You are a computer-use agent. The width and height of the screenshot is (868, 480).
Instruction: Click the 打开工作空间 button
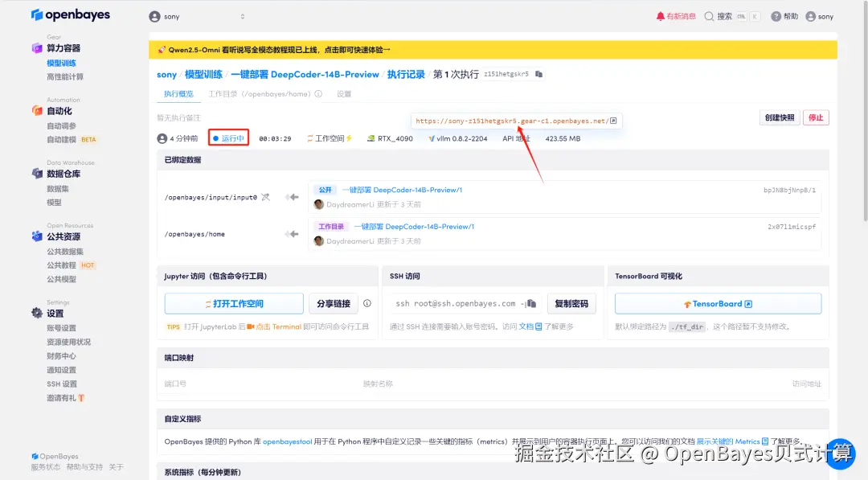(x=234, y=303)
